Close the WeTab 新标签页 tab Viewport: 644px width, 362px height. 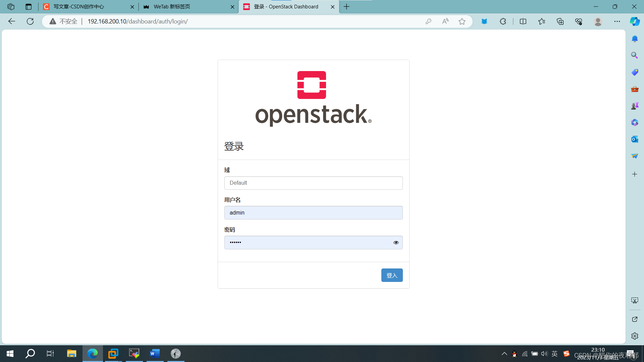coord(232,7)
